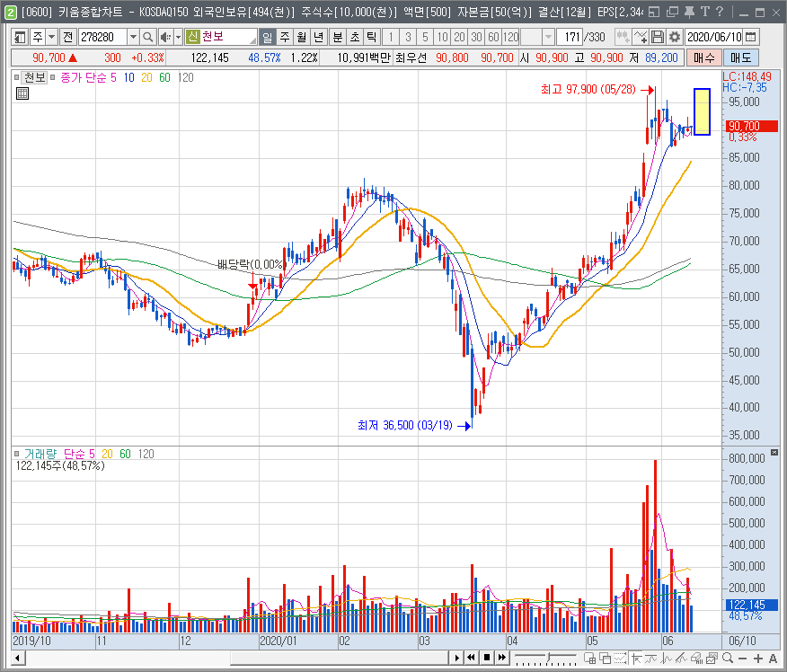Image resolution: width=787 pixels, height=672 pixels.
Task: Open the interval combo box dropdown
Action: (x=548, y=37)
